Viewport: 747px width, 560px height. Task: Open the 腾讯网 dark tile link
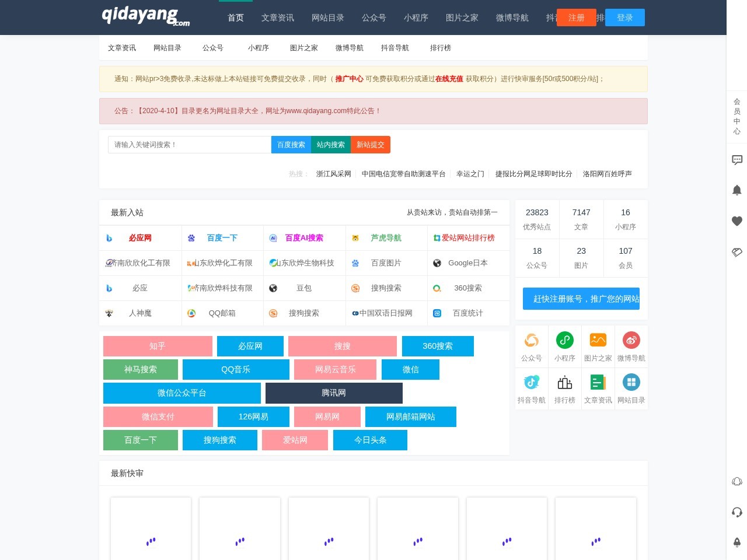pos(334,393)
